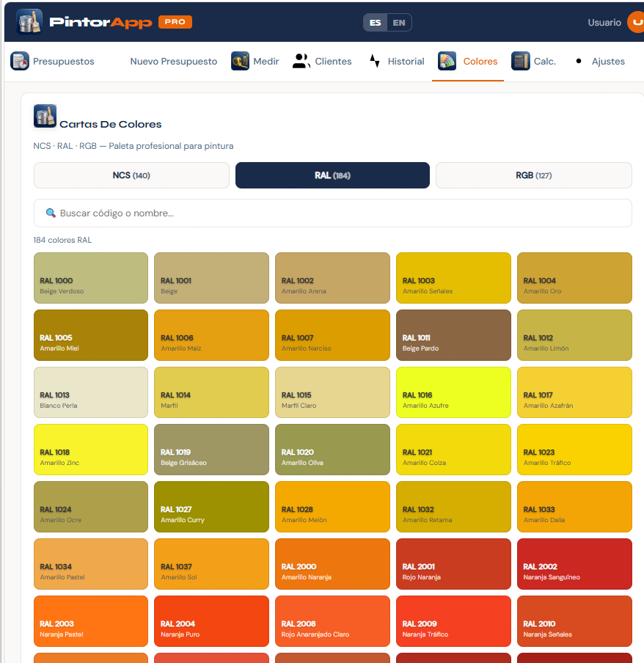
Task: Choose RAL 2001 Rojo Naranja swatch
Action: (453, 564)
